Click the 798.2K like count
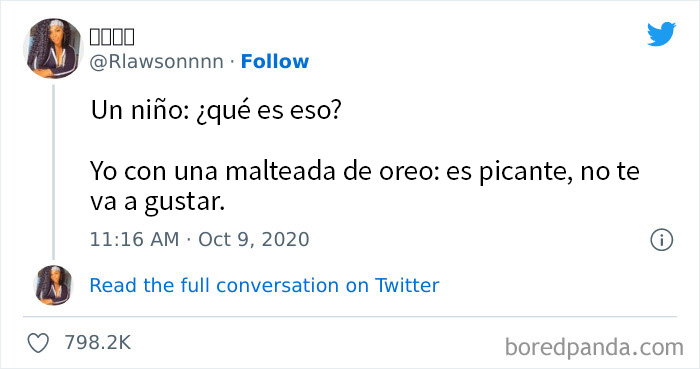The height and width of the screenshot is (369, 700). [x=98, y=343]
